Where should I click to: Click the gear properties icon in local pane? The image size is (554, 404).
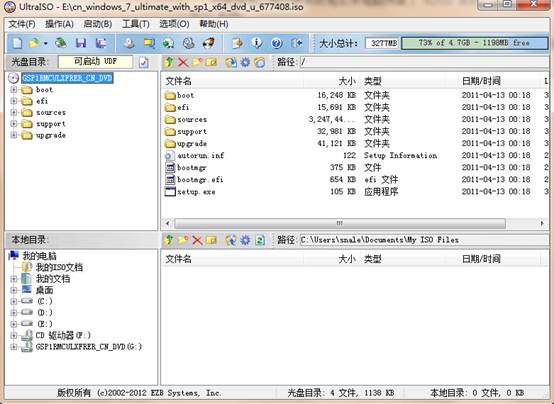pos(245,240)
